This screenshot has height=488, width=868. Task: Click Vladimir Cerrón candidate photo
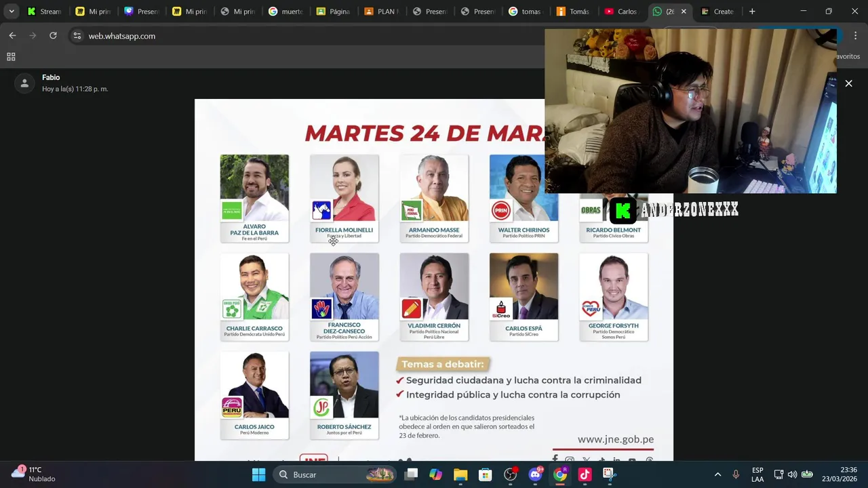click(x=434, y=286)
